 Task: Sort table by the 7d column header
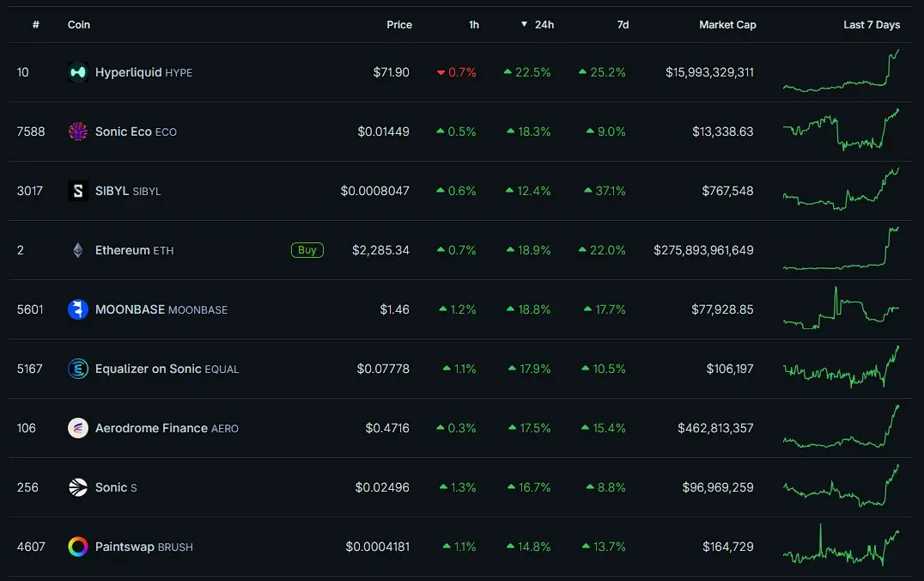click(x=623, y=25)
